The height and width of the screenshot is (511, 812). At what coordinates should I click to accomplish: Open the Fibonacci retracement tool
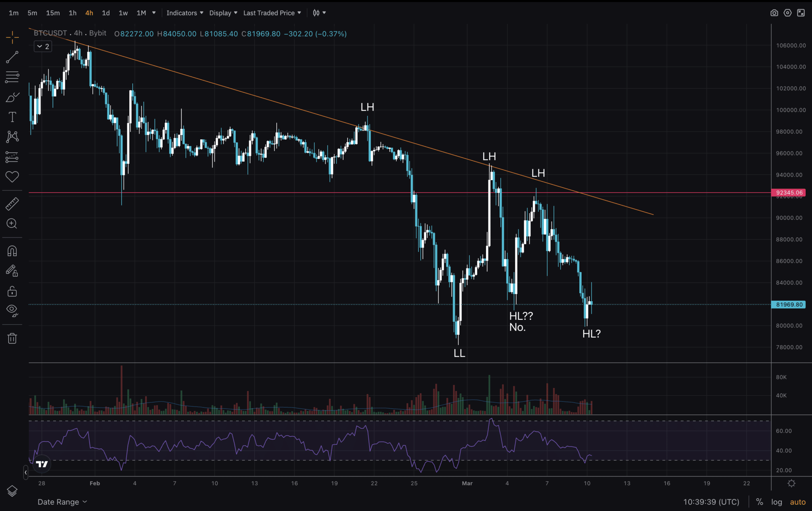click(x=12, y=77)
